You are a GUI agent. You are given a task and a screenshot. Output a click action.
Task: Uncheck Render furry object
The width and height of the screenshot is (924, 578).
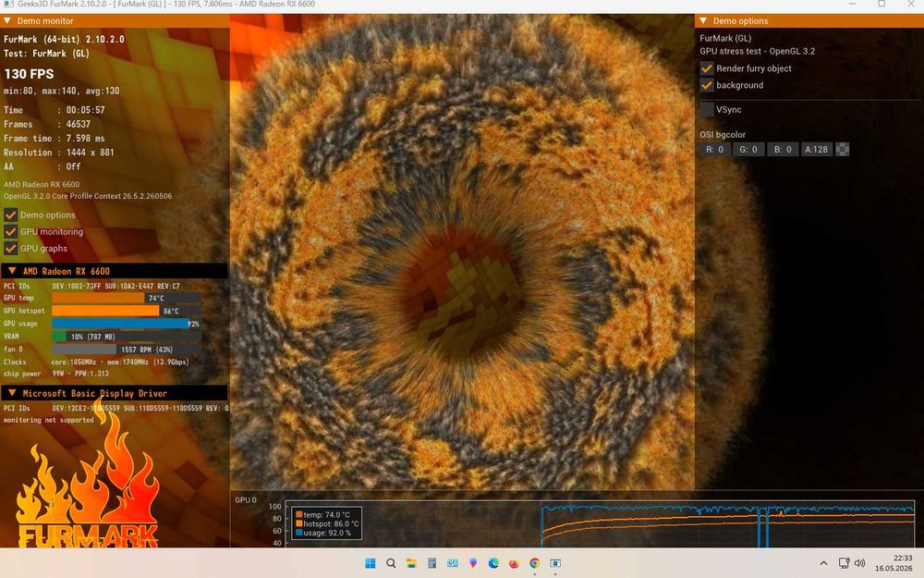click(x=707, y=68)
